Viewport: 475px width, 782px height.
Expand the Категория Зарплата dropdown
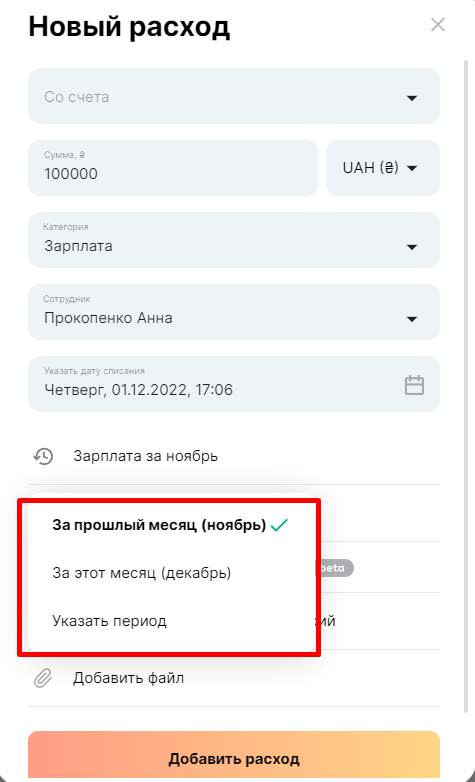point(234,240)
